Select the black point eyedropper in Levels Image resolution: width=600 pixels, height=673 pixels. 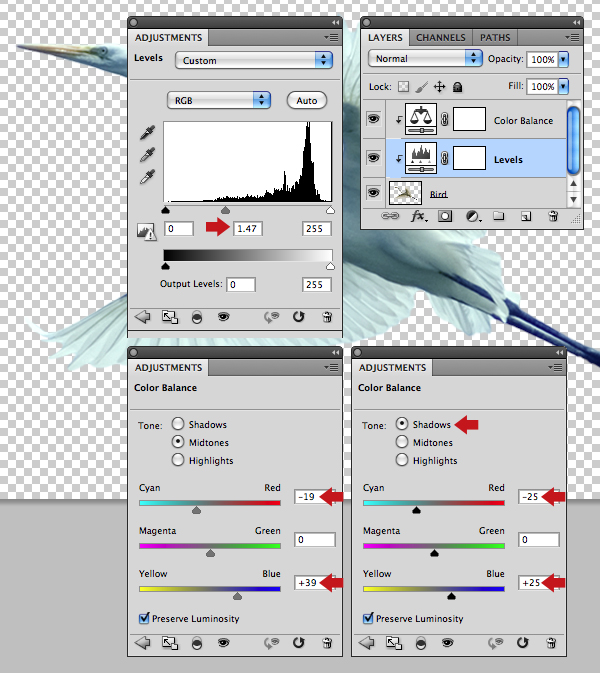pyautogui.click(x=147, y=133)
